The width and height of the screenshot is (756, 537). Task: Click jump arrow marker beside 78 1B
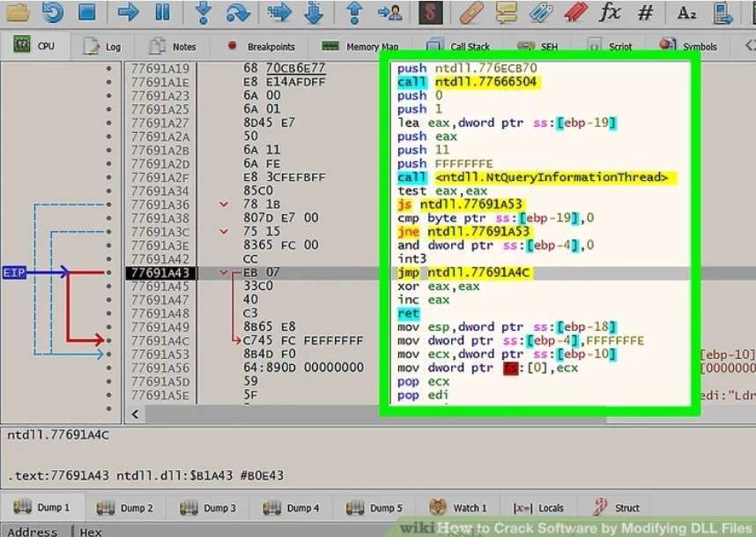click(224, 204)
